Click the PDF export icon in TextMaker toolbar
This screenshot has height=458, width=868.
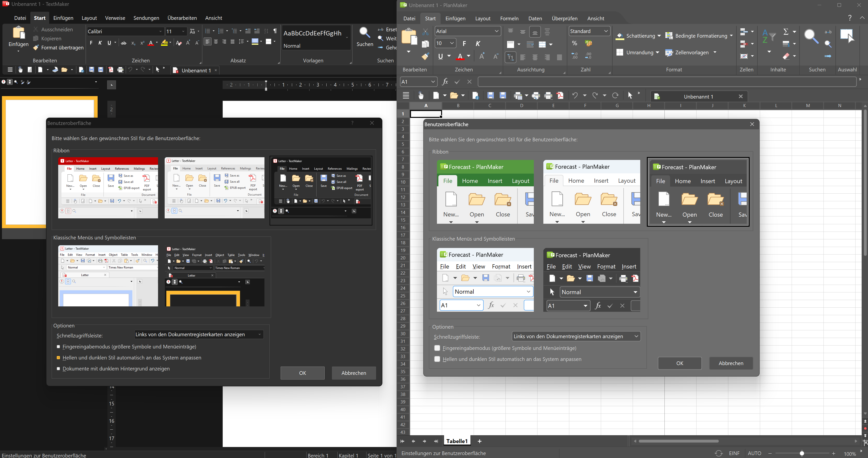(111, 70)
